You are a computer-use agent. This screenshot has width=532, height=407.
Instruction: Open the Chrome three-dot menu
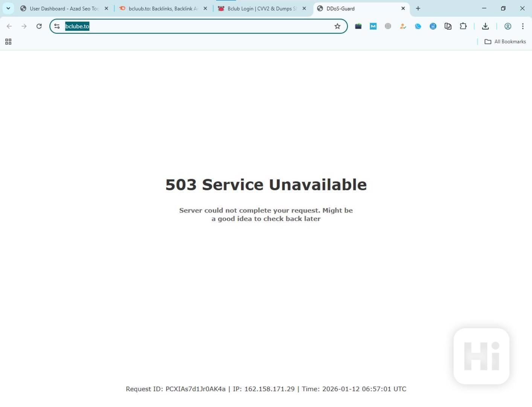[x=523, y=26]
